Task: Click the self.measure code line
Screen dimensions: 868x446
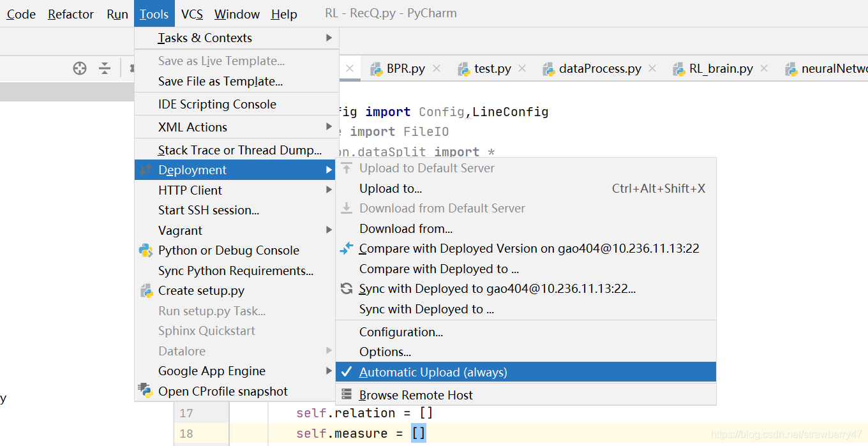Action: 361,433
